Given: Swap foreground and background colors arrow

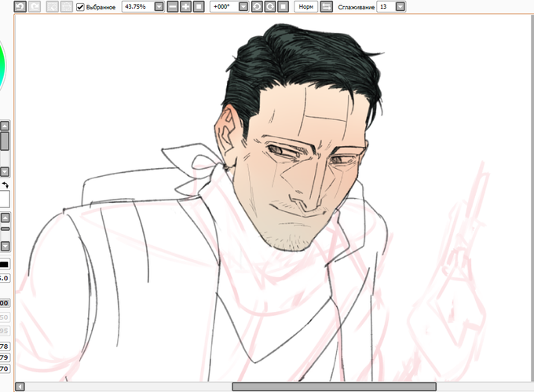Looking at the screenshot, I should [5, 185].
